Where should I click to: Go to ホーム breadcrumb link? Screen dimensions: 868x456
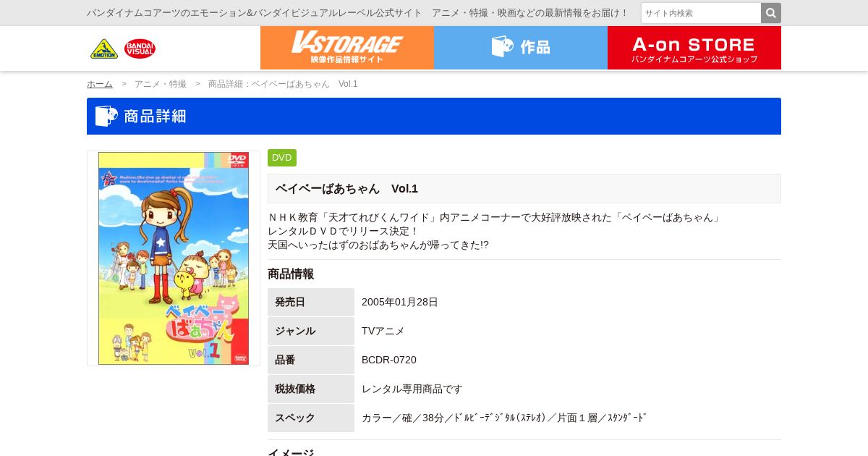point(100,84)
